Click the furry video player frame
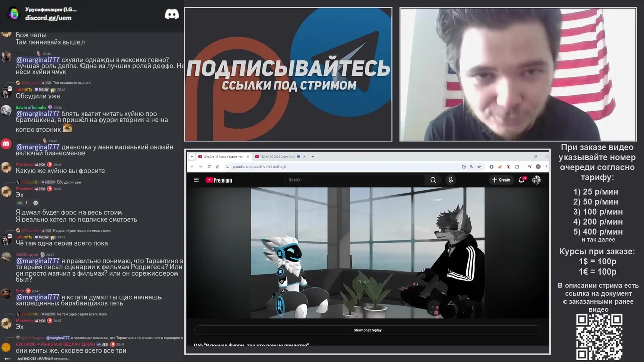The image size is (644, 362). coord(367,253)
